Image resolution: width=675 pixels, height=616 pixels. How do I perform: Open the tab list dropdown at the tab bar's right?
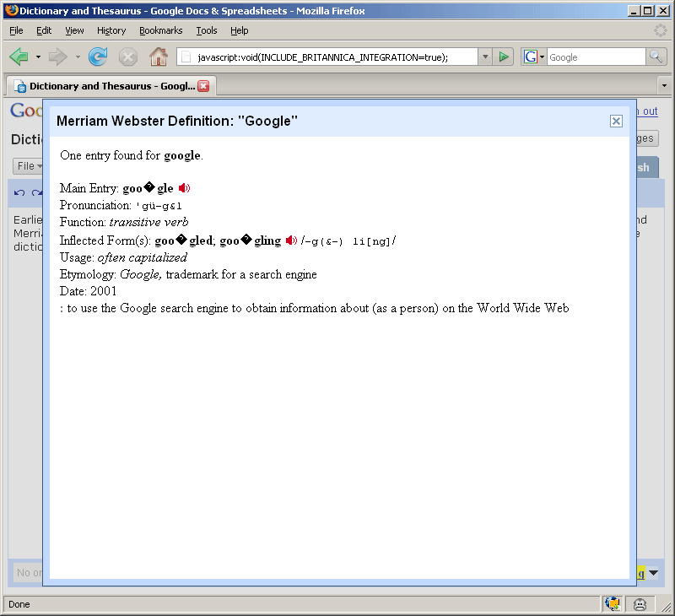click(665, 85)
